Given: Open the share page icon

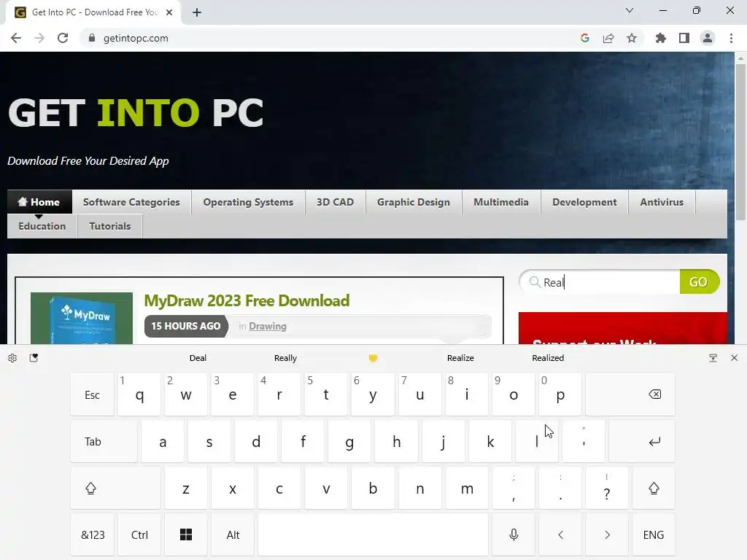Looking at the screenshot, I should point(608,38).
